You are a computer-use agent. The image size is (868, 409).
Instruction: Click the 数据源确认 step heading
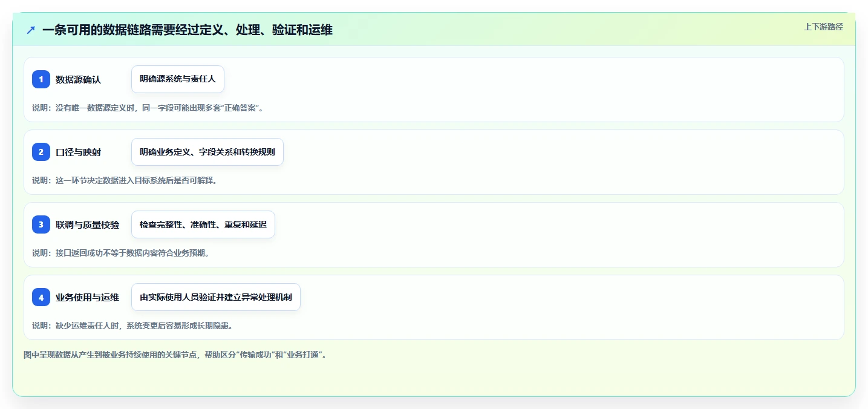coord(78,79)
